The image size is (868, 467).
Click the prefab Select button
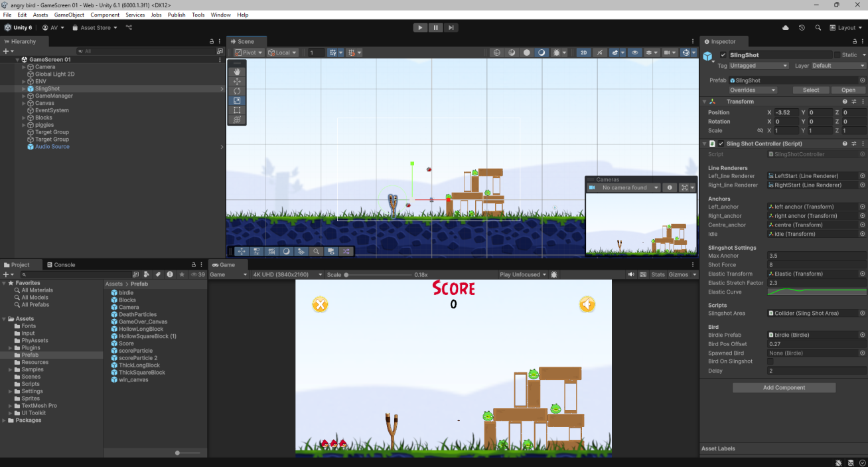(x=811, y=90)
